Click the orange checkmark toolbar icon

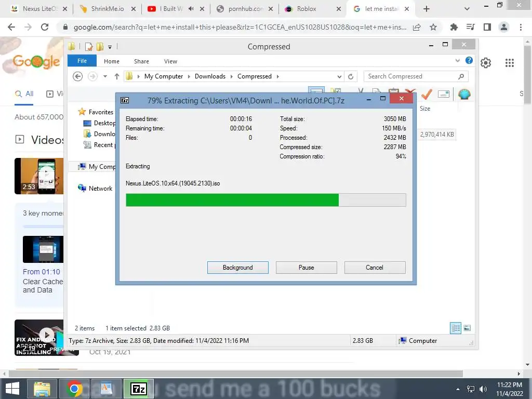(426, 94)
